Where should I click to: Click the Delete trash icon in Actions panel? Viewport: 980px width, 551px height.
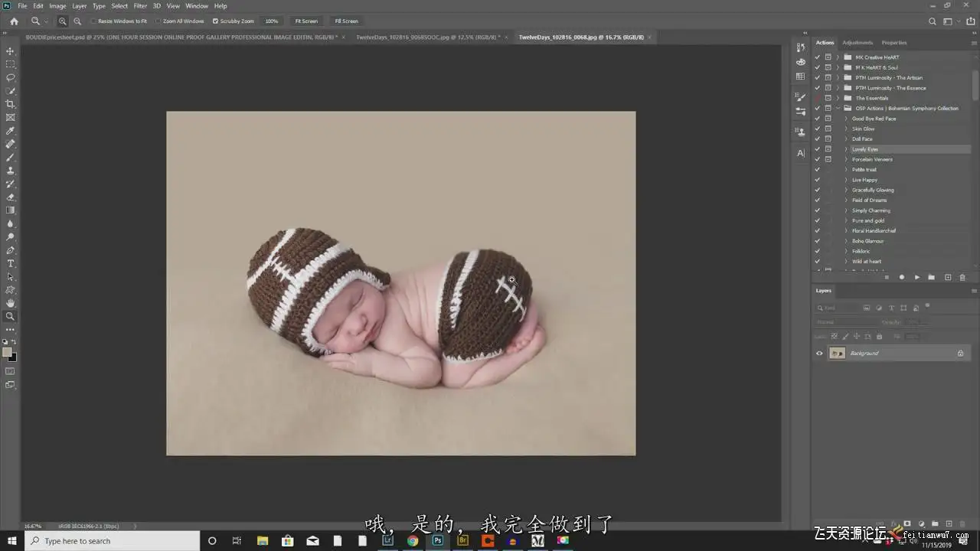[962, 277]
